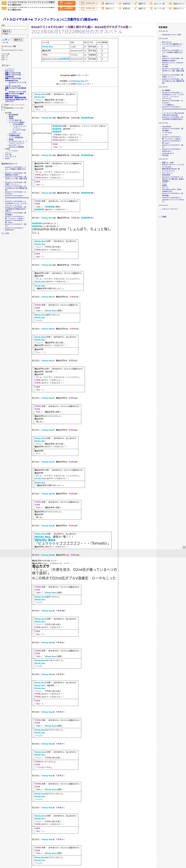Screen dimensions: 186x868
Task: Click もっと見る below recent pages
Action: point(5,233)
